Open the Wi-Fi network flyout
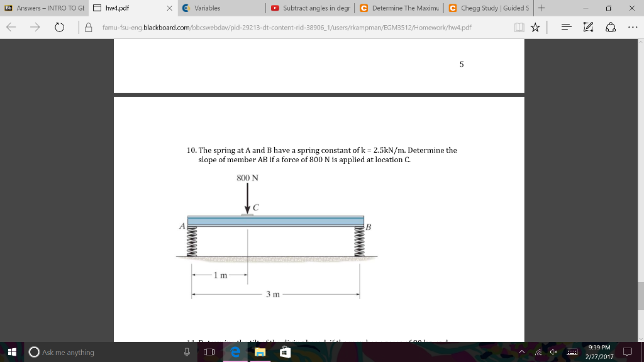Viewport: 644px width, 362px height. pyautogui.click(x=538, y=353)
